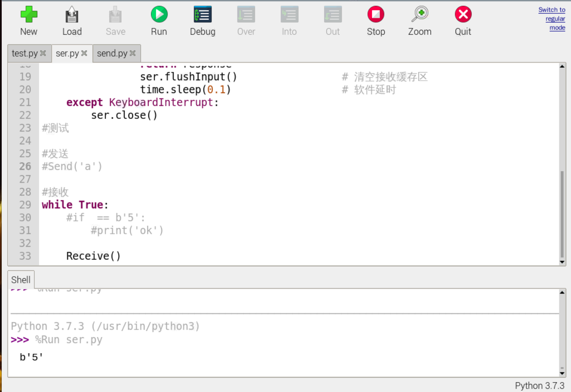Click the greyed-out Save icon
The image size is (571, 392).
(115, 14)
